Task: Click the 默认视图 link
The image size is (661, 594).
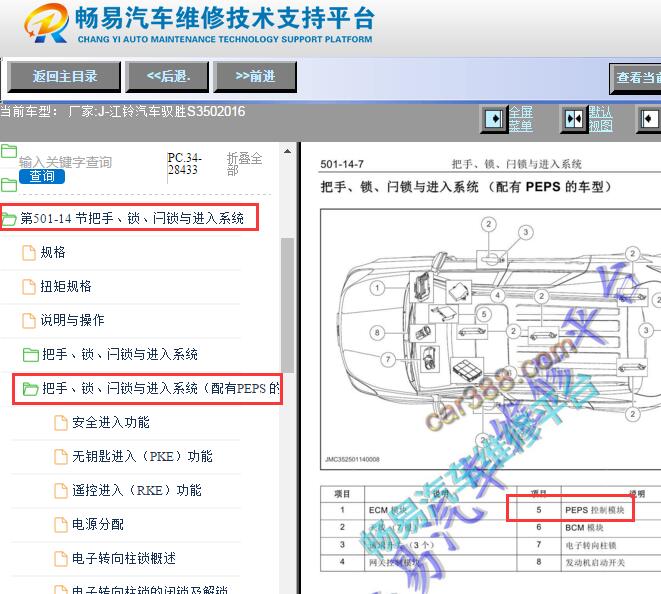Action: click(x=601, y=119)
